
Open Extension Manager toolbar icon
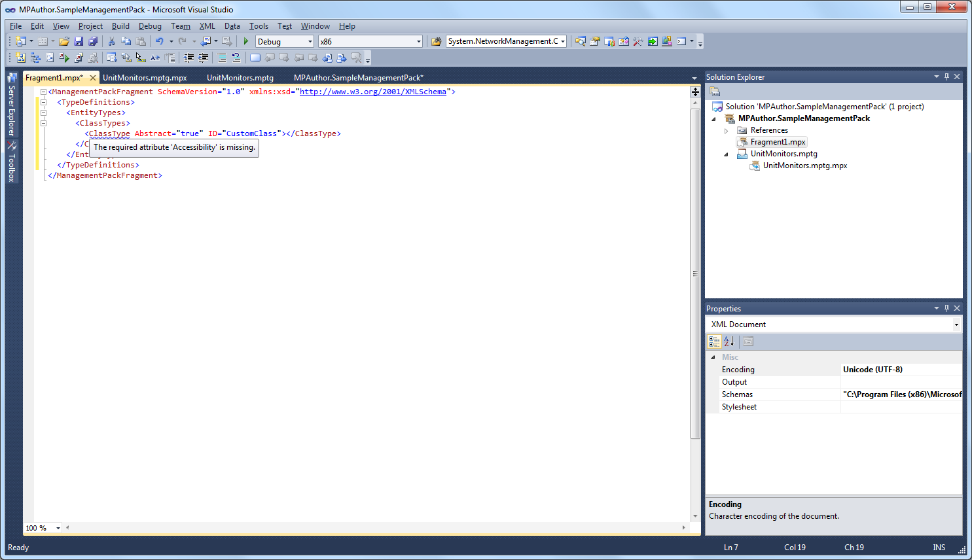[667, 41]
